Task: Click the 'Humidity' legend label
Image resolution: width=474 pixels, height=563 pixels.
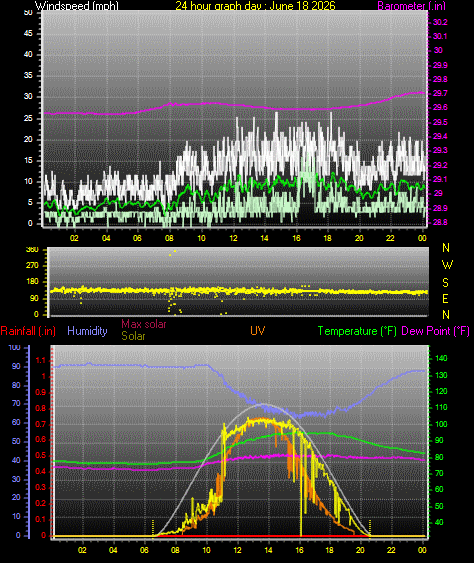Action: point(87,331)
